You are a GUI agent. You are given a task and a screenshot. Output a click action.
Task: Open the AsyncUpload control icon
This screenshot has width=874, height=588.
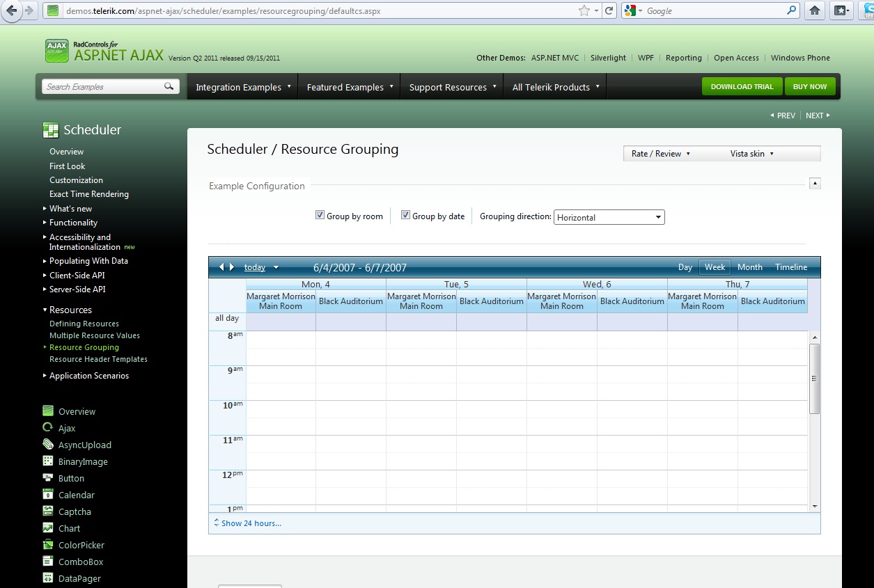point(48,445)
